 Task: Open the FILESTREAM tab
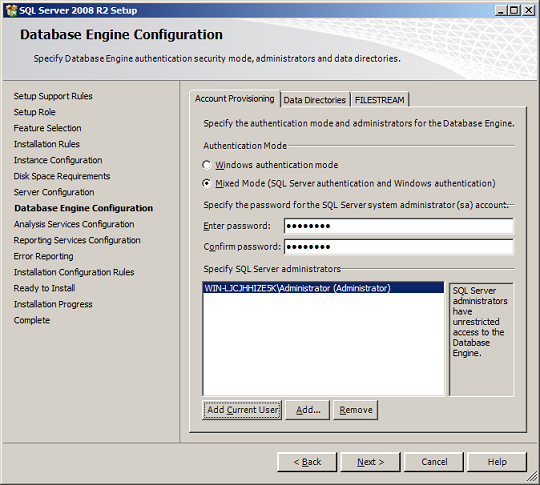pyautogui.click(x=380, y=100)
